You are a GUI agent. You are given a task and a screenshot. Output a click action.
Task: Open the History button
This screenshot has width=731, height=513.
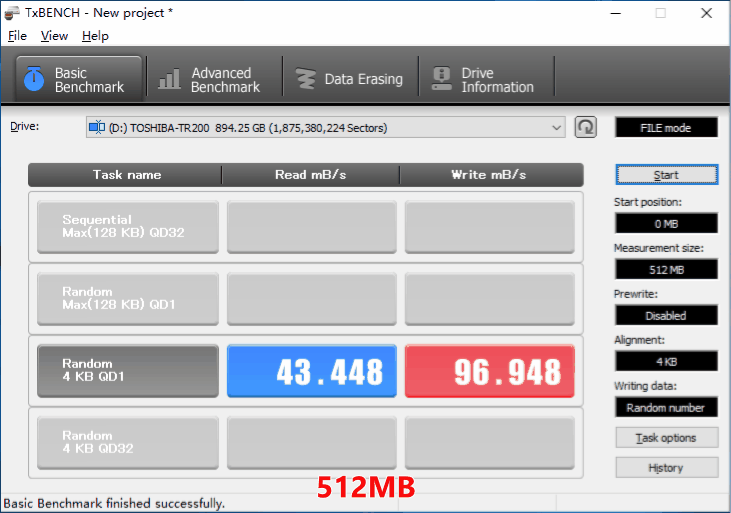(x=667, y=468)
